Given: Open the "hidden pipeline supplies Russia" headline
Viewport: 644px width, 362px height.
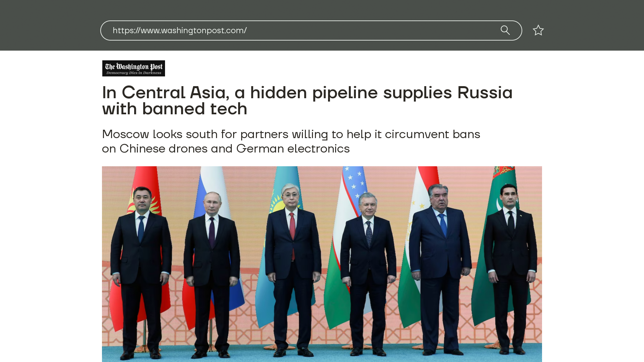Looking at the screenshot, I should (307, 100).
